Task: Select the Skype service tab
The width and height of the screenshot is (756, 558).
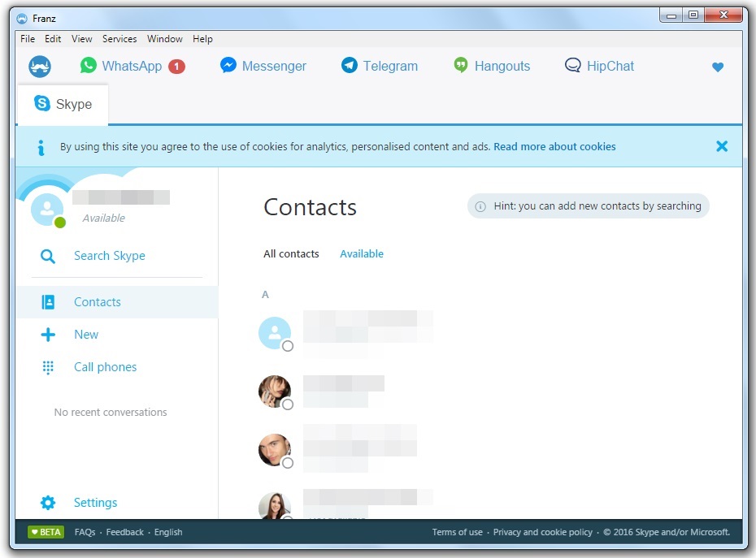Action: click(x=63, y=104)
